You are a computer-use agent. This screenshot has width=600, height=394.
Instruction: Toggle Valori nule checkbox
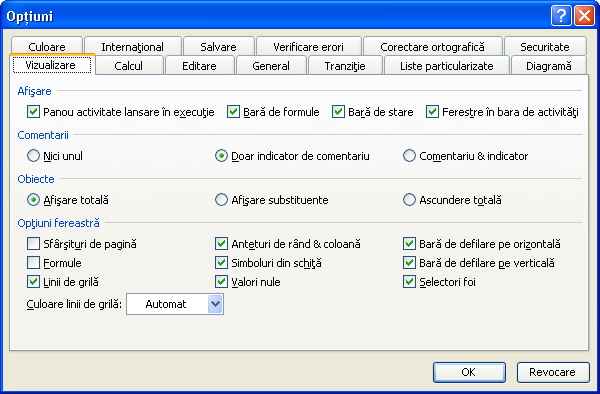point(221,282)
